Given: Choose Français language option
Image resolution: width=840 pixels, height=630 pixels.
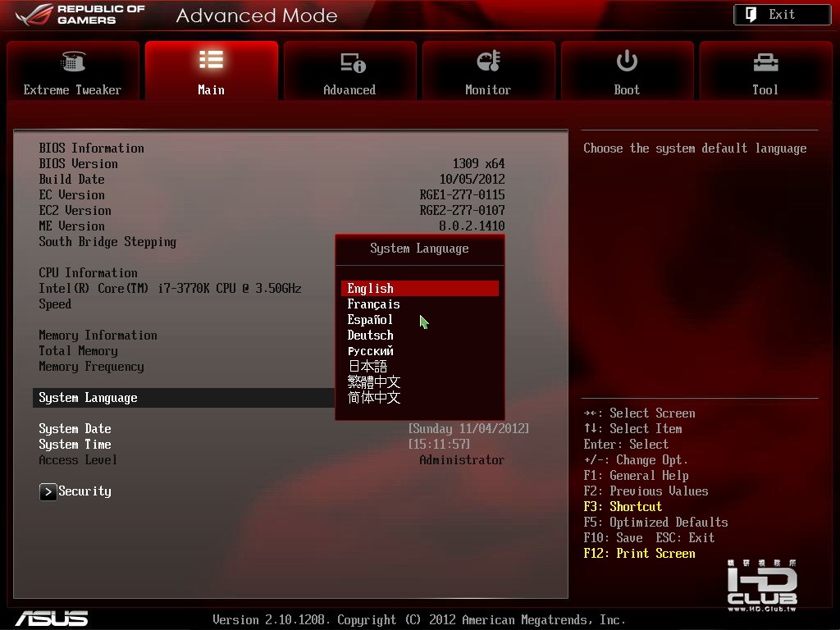Looking at the screenshot, I should click(373, 304).
